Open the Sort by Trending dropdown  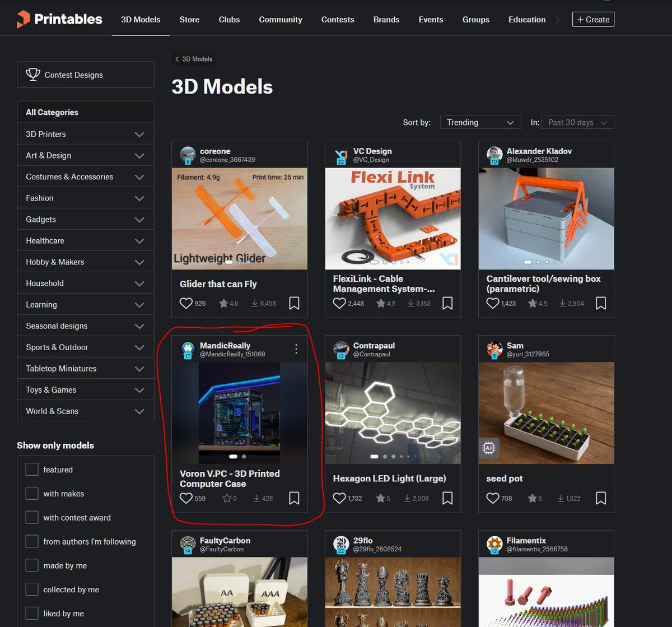click(480, 122)
